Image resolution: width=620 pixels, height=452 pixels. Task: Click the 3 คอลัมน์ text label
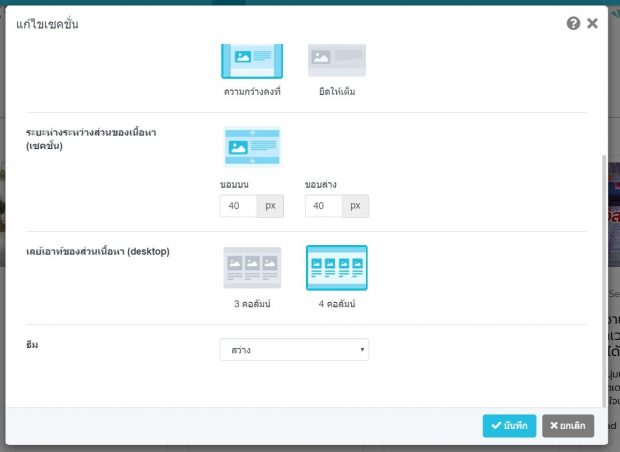tap(252, 304)
